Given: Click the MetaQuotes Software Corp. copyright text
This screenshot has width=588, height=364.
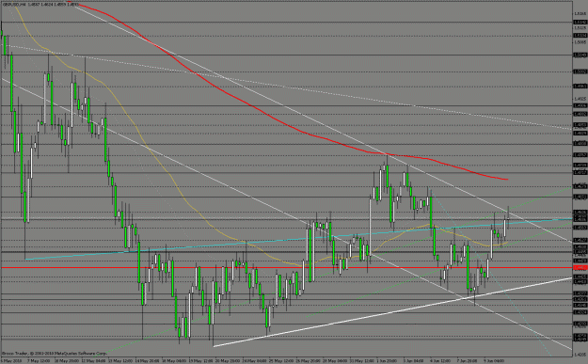Looking at the screenshot, I should [x=54, y=353].
